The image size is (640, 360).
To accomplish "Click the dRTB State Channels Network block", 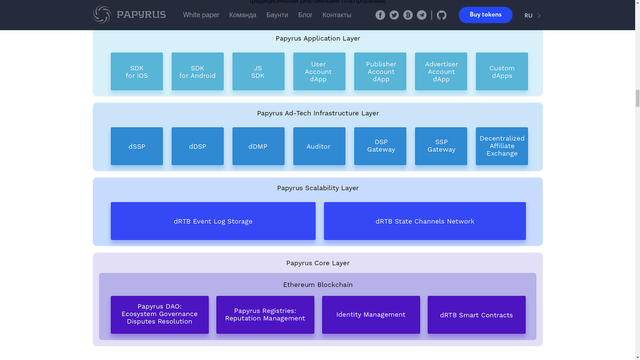I will click(425, 221).
